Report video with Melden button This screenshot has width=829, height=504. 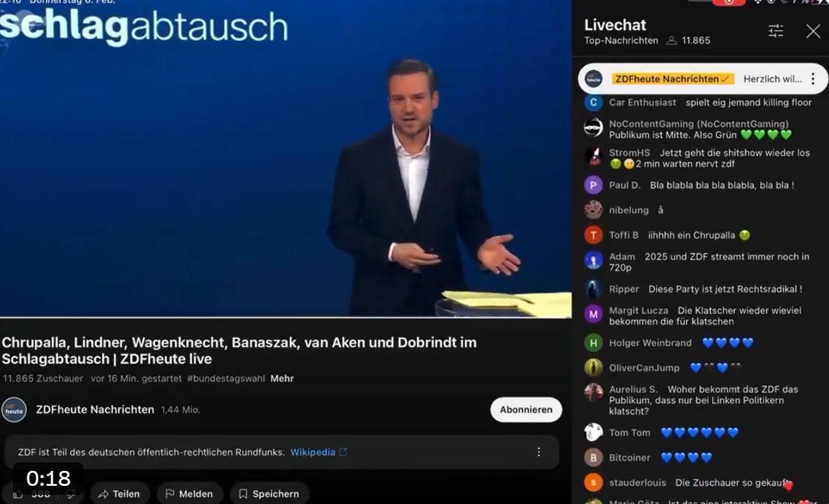click(190, 494)
